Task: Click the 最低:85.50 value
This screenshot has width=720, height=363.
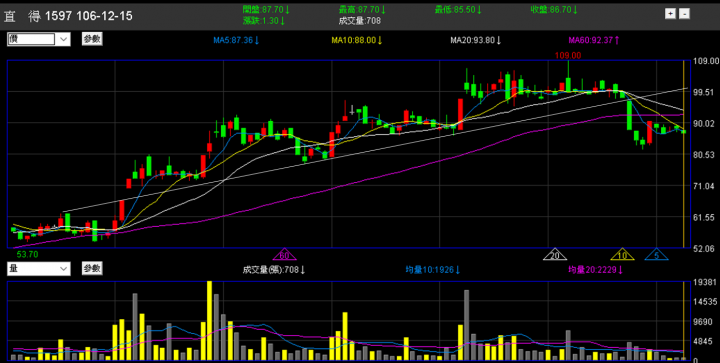Action: click(x=458, y=9)
